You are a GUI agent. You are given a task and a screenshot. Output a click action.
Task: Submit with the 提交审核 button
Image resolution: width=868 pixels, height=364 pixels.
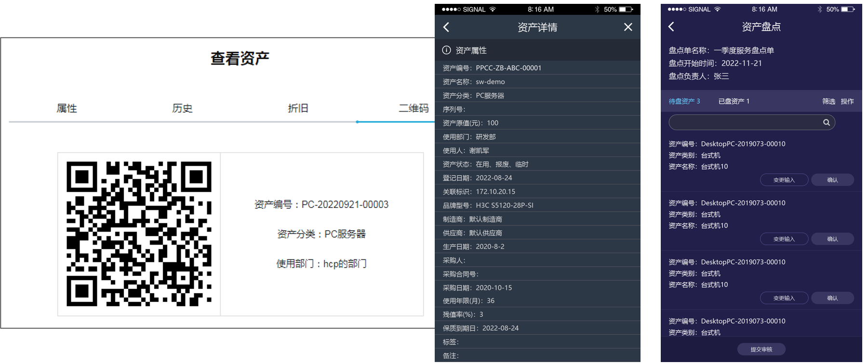761,349
